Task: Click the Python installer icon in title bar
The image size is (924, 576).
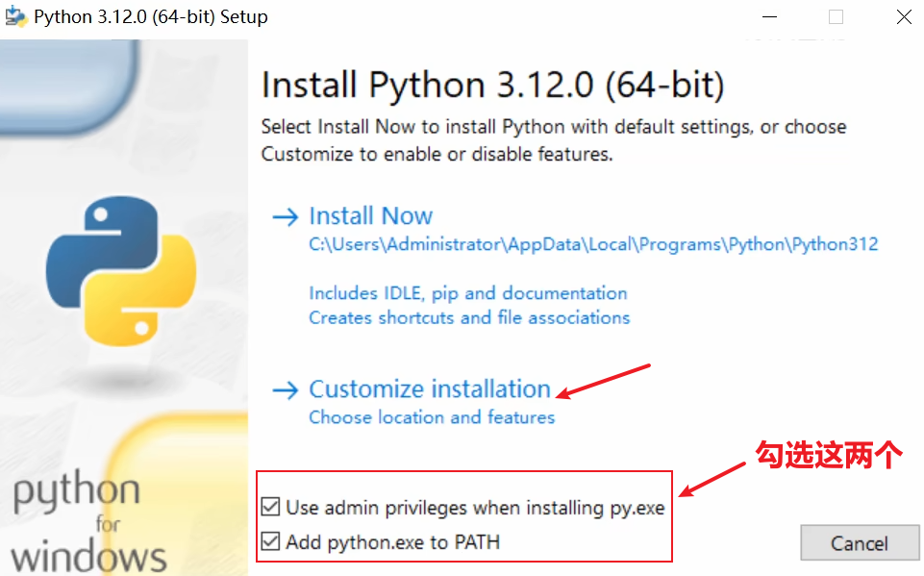Action: tap(14, 16)
